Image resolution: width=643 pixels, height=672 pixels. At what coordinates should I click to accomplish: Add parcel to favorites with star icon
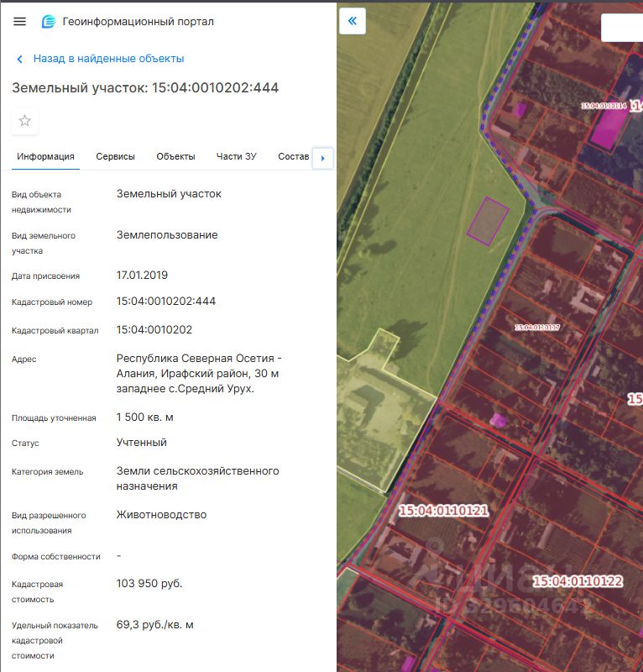click(25, 121)
